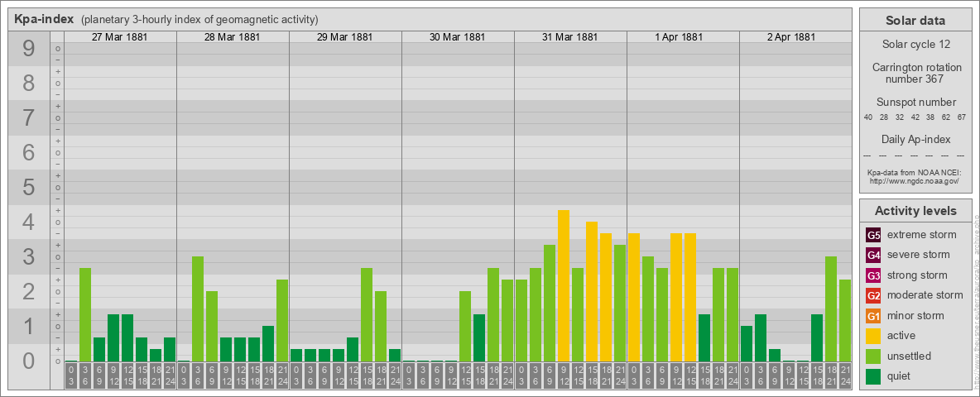Click the Kp level 9 axis label
This screenshot has height=397, width=980.
click(29, 50)
